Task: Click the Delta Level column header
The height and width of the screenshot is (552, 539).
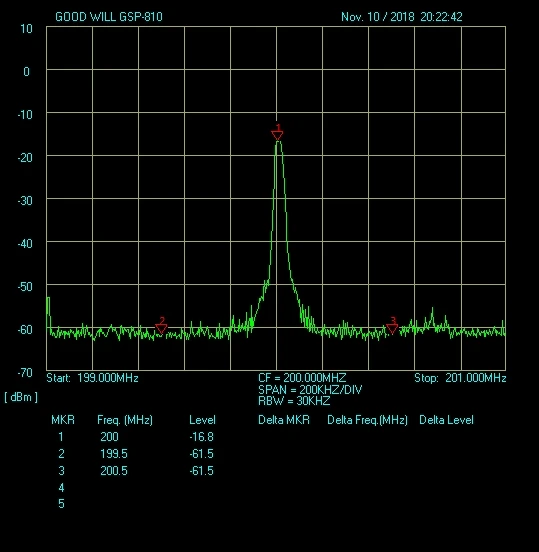Action: [446, 420]
